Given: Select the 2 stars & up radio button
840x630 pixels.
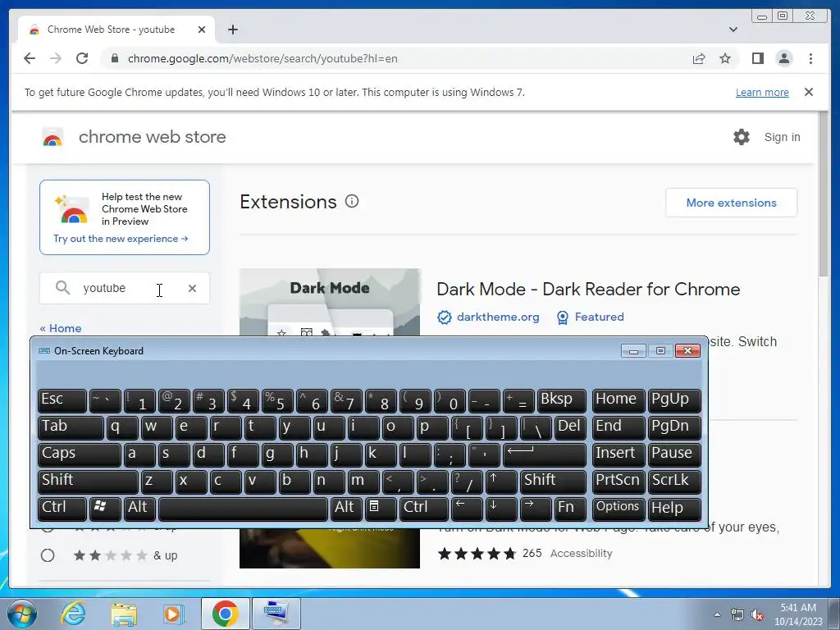Looking at the screenshot, I should pyautogui.click(x=48, y=555).
